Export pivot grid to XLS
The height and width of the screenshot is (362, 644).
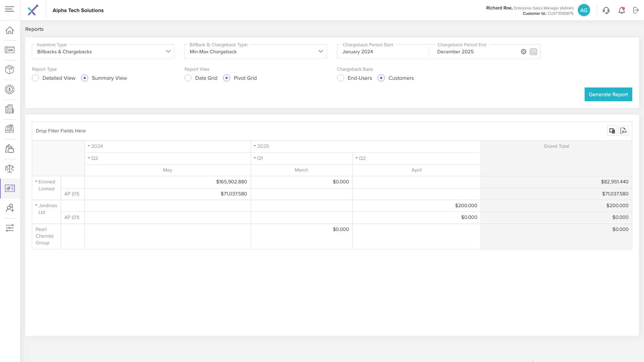pos(624,131)
